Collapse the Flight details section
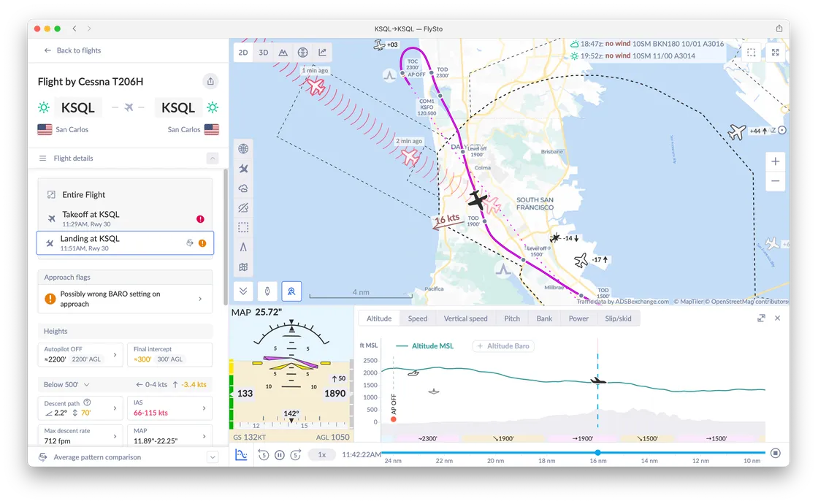This screenshot has height=504, width=818. pyautogui.click(x=213, y=158)
